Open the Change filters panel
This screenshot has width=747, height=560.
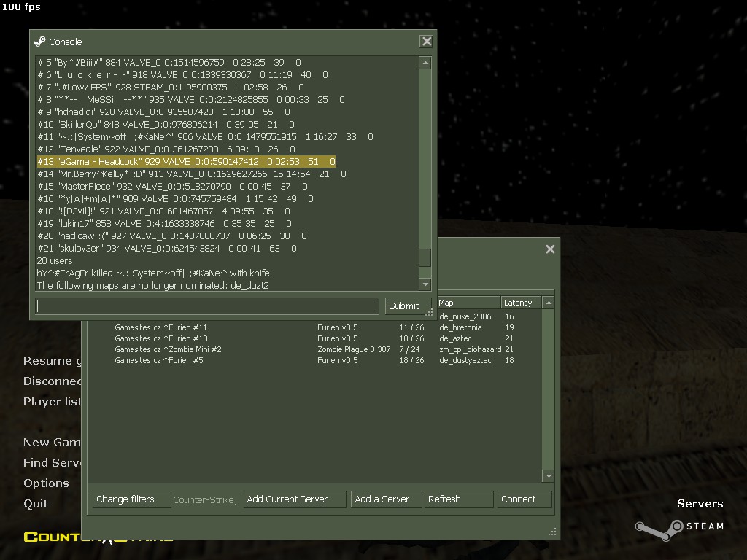point(131,499)
